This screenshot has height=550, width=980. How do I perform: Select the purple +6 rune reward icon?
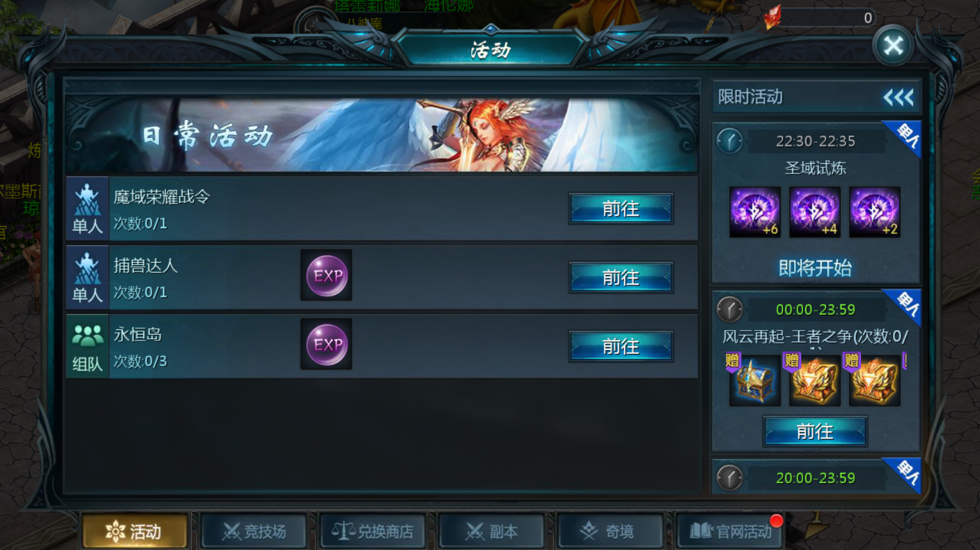click(x=755, y=212)
